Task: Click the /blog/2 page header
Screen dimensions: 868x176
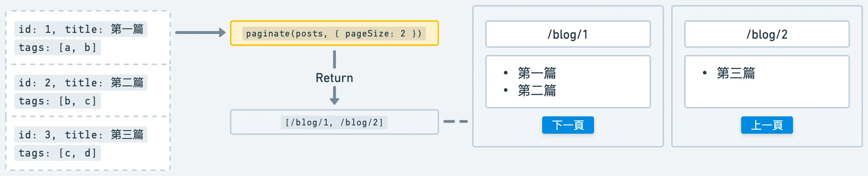Action: 767,34
